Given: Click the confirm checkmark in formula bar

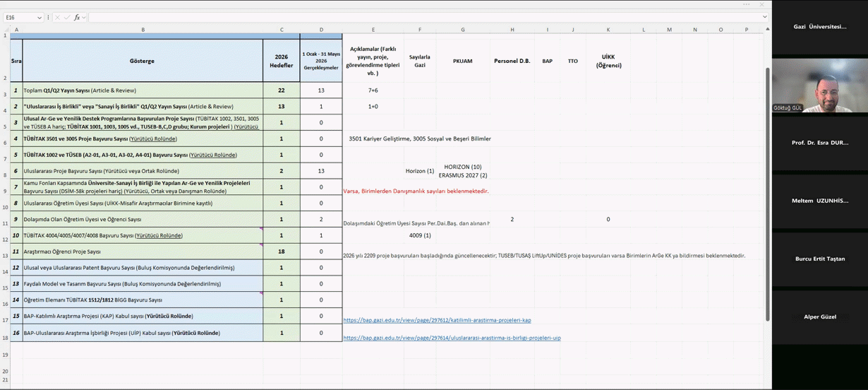Looking at the screenshot, I should 67,17.
